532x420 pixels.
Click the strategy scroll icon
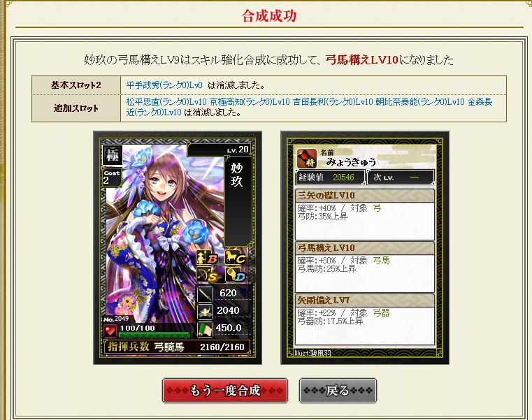(x=206, y=329)
